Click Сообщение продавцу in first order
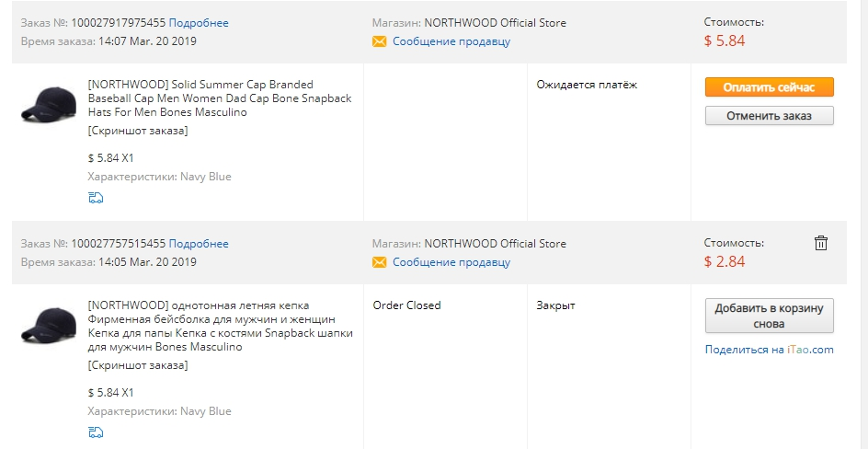The height and width of the screenshot is (449, 868). [451, 41]
